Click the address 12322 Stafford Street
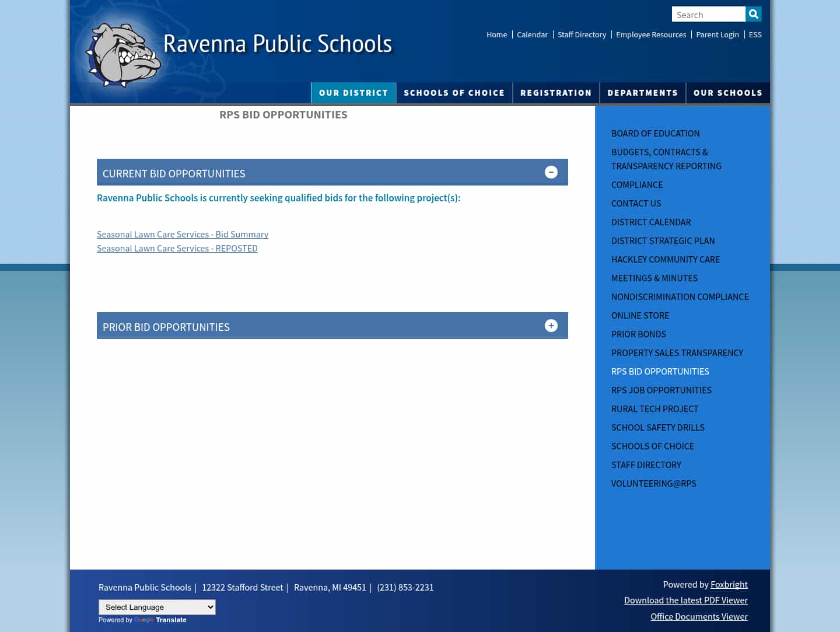840x632 pixels. point(243,587)
